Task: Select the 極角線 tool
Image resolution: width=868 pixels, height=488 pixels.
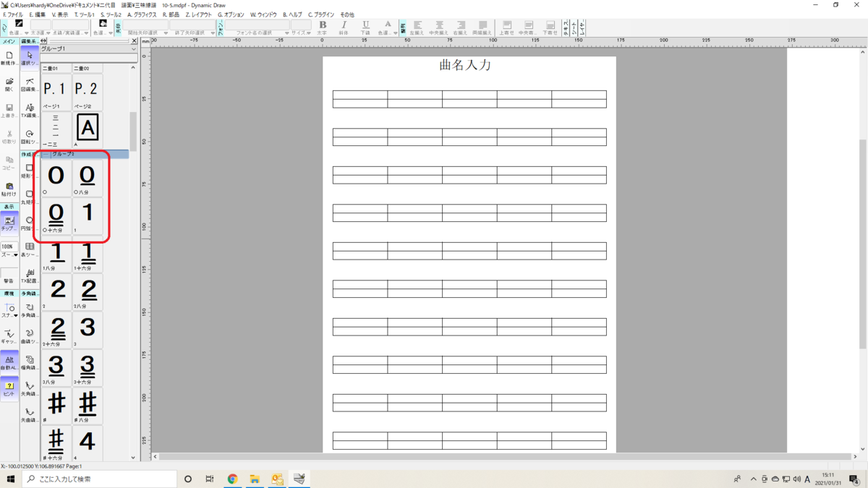Action: tap(30, 362)
